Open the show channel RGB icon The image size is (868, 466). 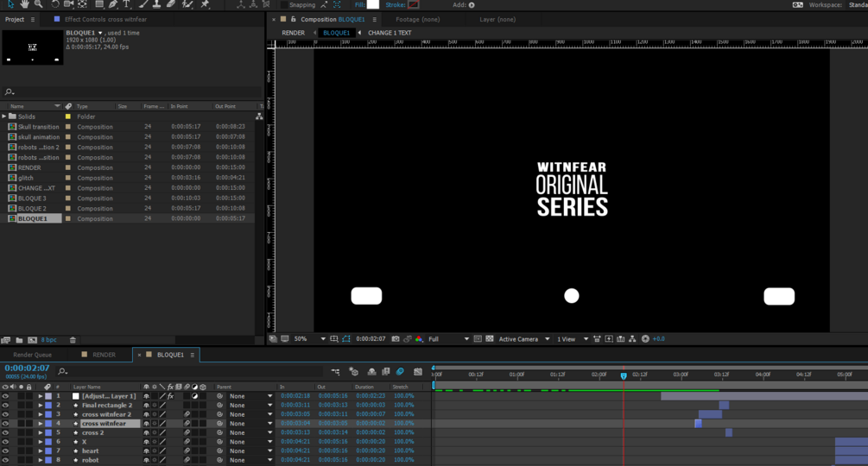pos(419,339)
